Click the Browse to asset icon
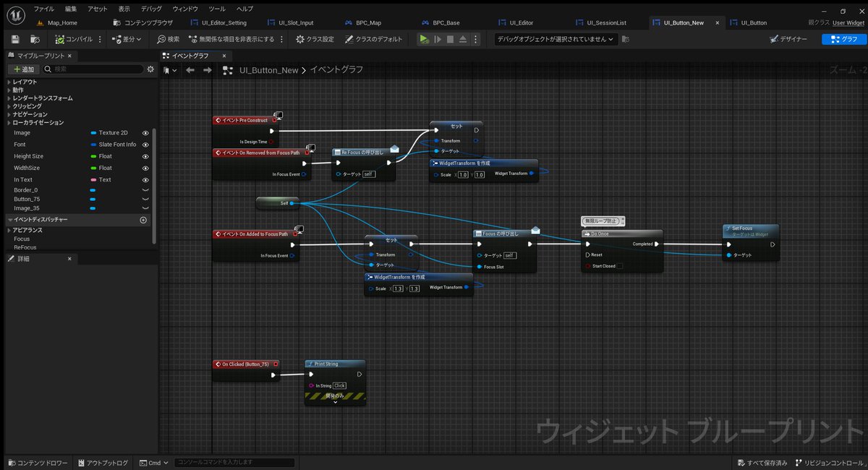Image resolution: width=868 pixels, height=470 pixels. (x=35, y=39)
